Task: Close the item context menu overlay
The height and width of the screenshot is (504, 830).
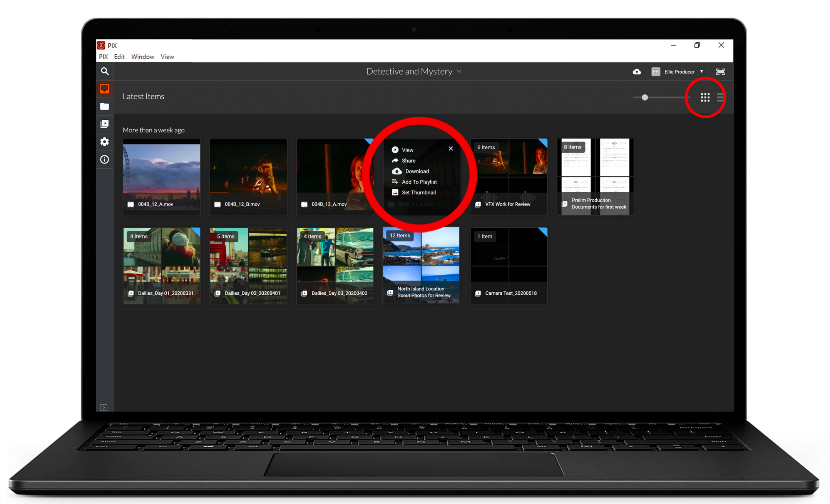Action: [451, 149]
